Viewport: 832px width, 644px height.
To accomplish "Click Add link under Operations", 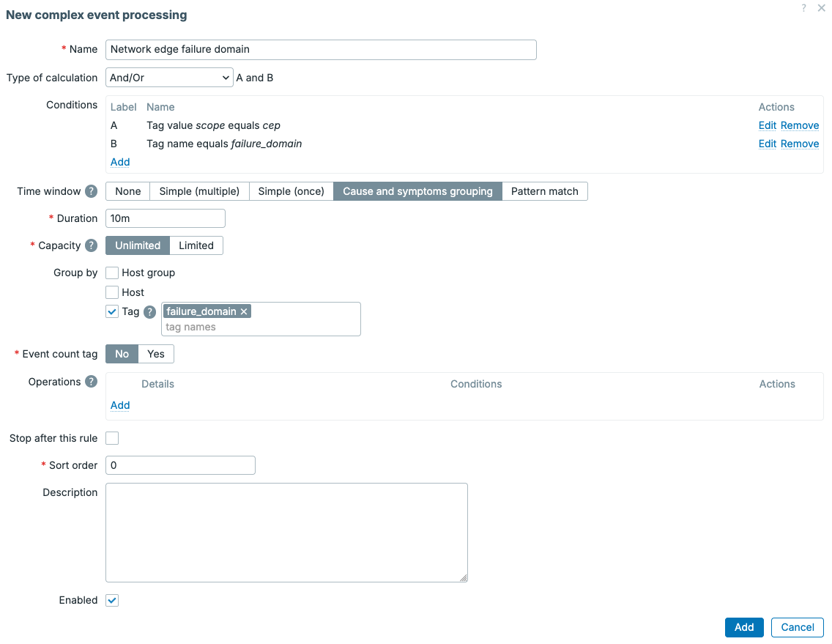I will click(120, 405).
